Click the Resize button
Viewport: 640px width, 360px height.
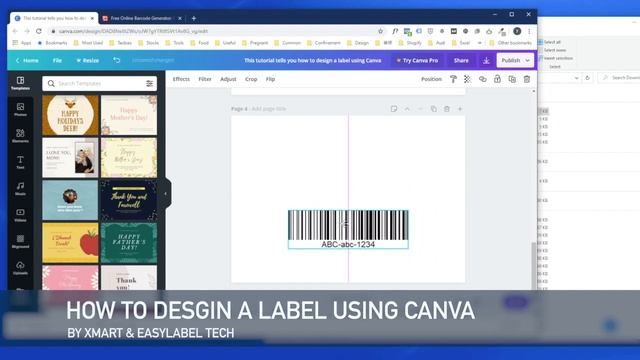(87, 60)
